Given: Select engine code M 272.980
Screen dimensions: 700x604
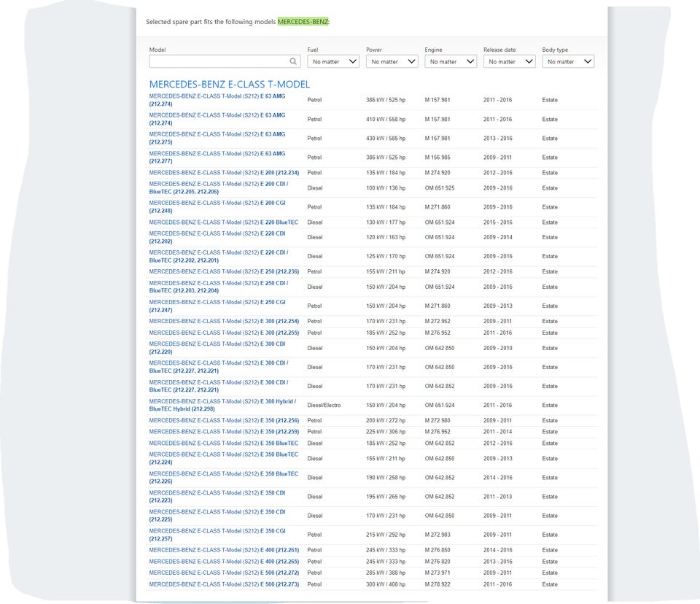Looking at the screenshot, I should pos(437,420).
